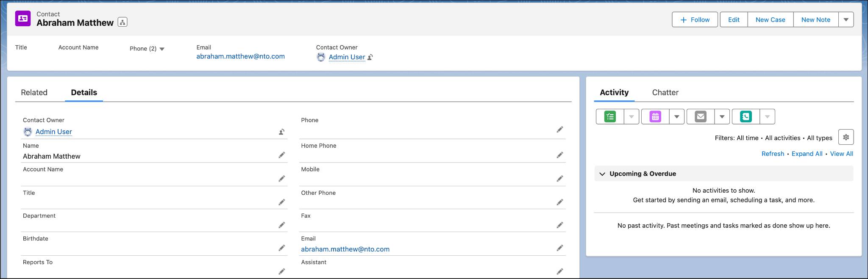
Task: Refresh the activity timeline
Action: (x=773, y=154)
